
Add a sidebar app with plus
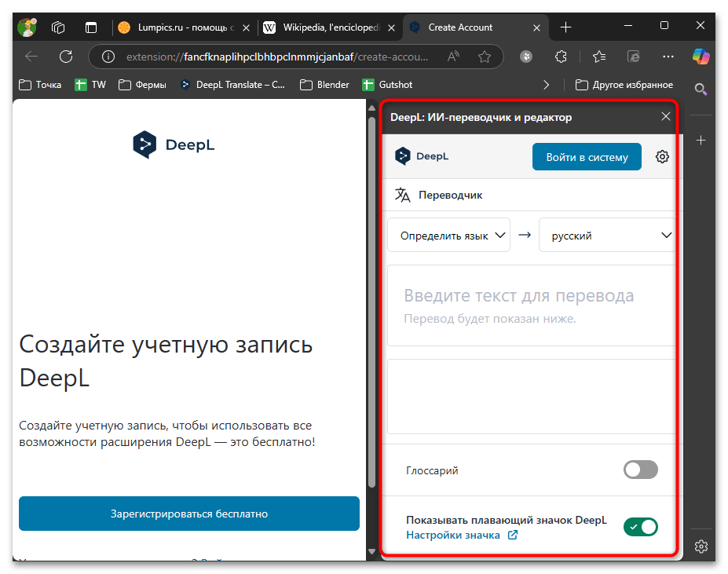click(701, 141)
